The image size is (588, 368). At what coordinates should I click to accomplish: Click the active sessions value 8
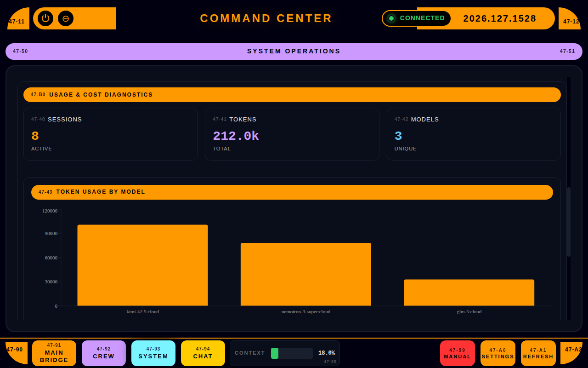pos(35,136)
